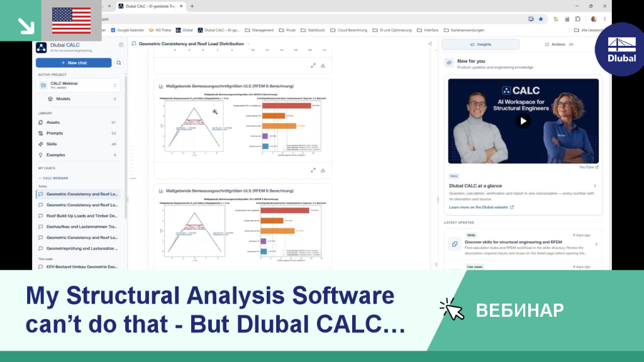
Task: Open the browser extensions puzzle icon
Action: click(x=578, y=19)
